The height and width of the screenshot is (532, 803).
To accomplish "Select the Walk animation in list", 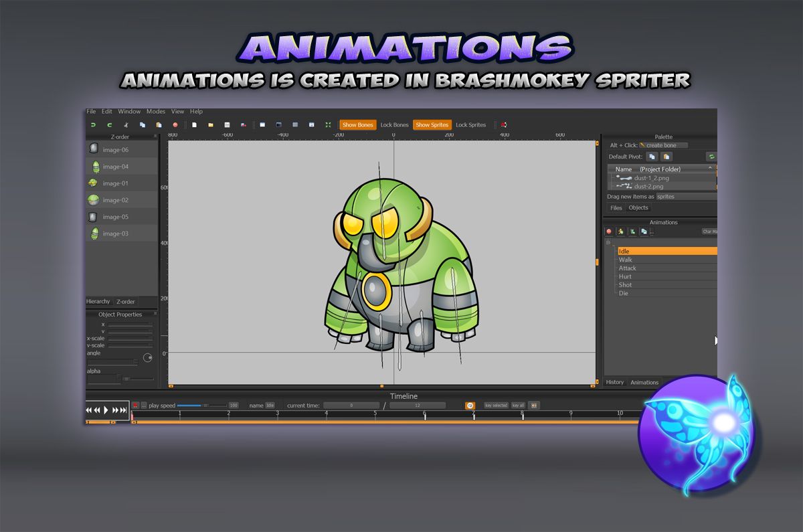I will point(625,260).
